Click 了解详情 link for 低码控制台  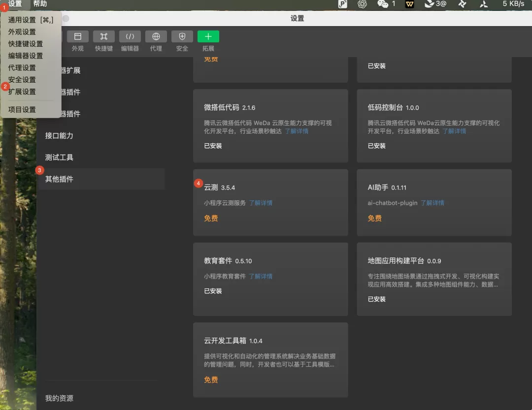point(454,131)
